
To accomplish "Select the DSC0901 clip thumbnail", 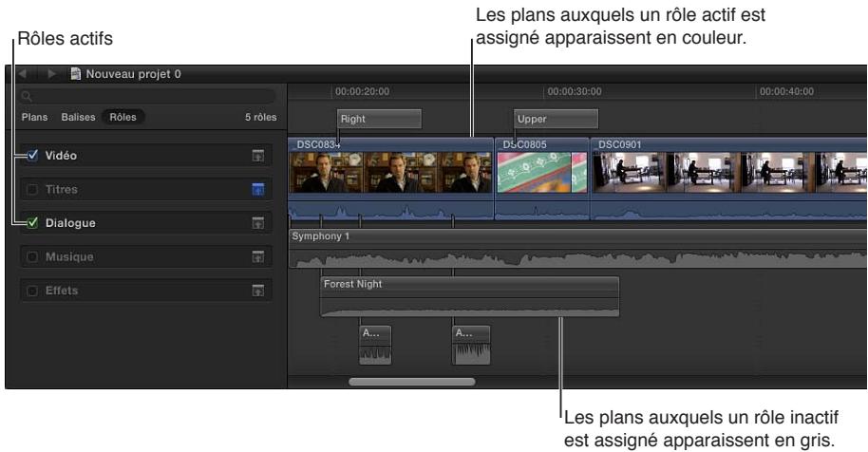I will coord(729,173).
